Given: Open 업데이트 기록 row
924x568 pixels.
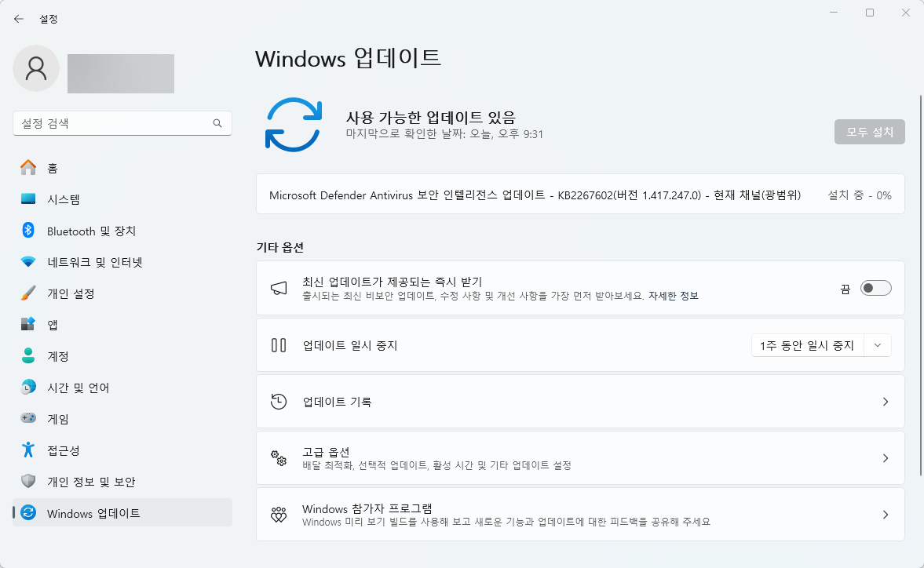Looking at the screenshot, I should point(580,402).
